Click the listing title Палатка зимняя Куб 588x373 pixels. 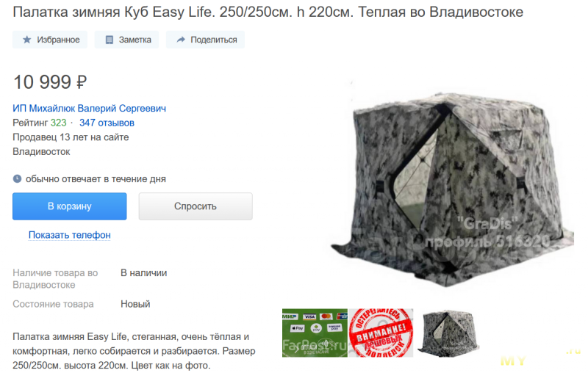pos(268,12)
